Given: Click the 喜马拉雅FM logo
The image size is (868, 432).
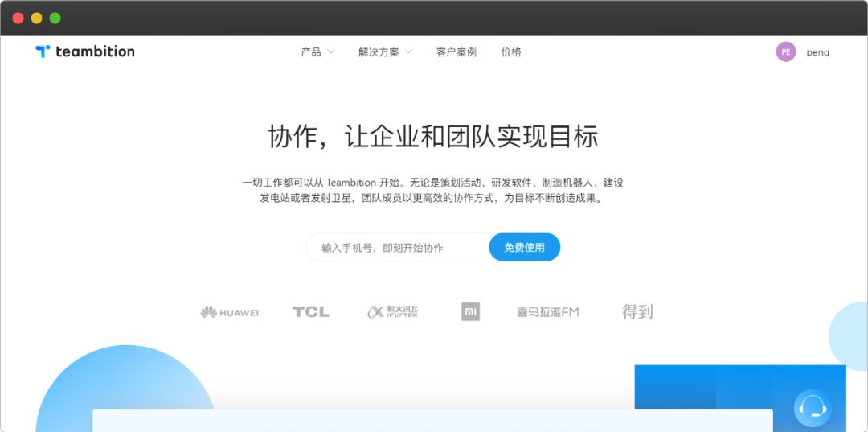Looking at the screenshot, I should pos(548,312).
